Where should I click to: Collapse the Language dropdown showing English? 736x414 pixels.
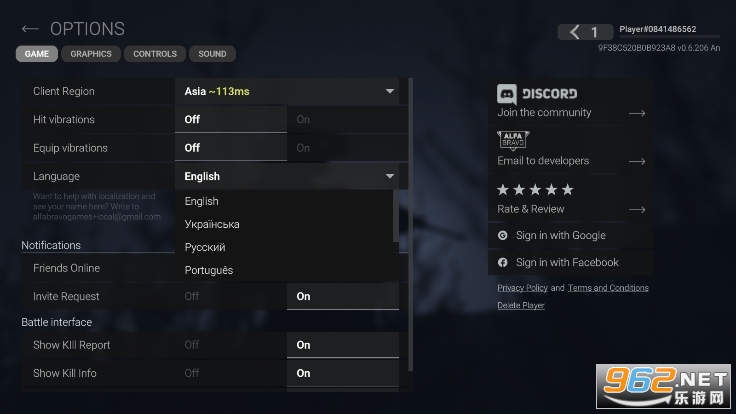point(390,176)
